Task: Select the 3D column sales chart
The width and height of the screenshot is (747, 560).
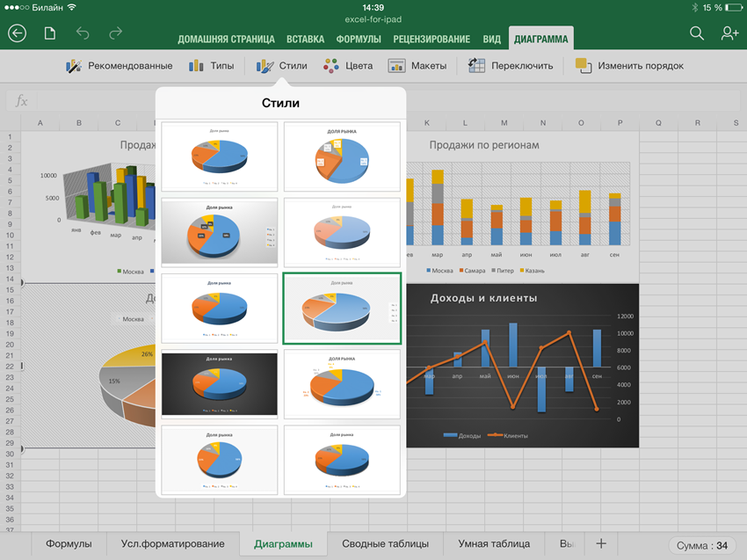Action: (89, 207)
